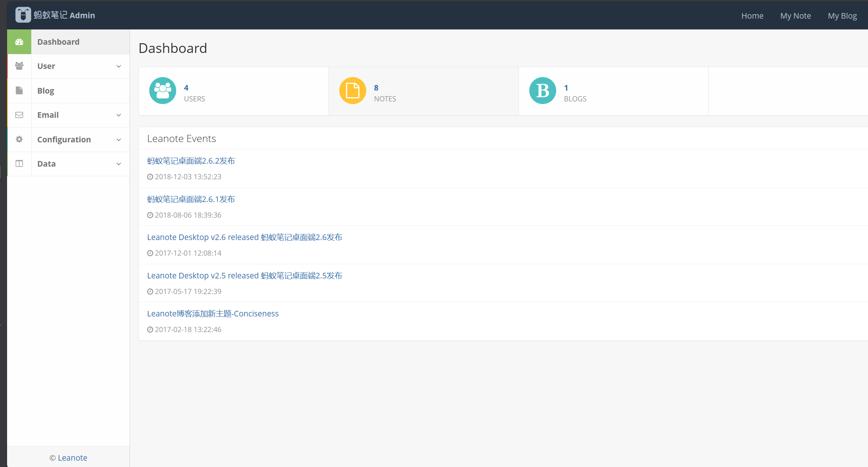
Task: Select the Blog sidebar menu item
Action: click(46, 91)
